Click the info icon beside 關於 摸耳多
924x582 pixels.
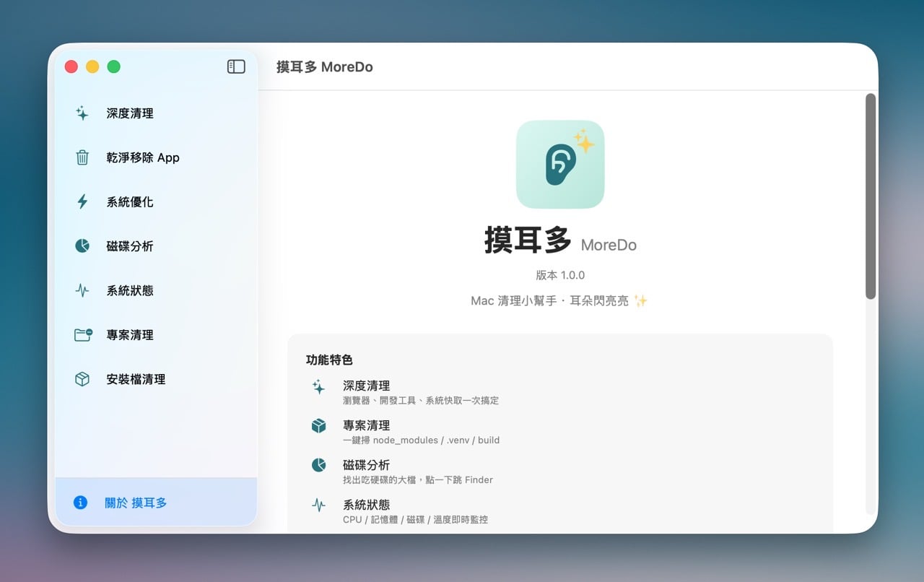(x=80, y=503)
